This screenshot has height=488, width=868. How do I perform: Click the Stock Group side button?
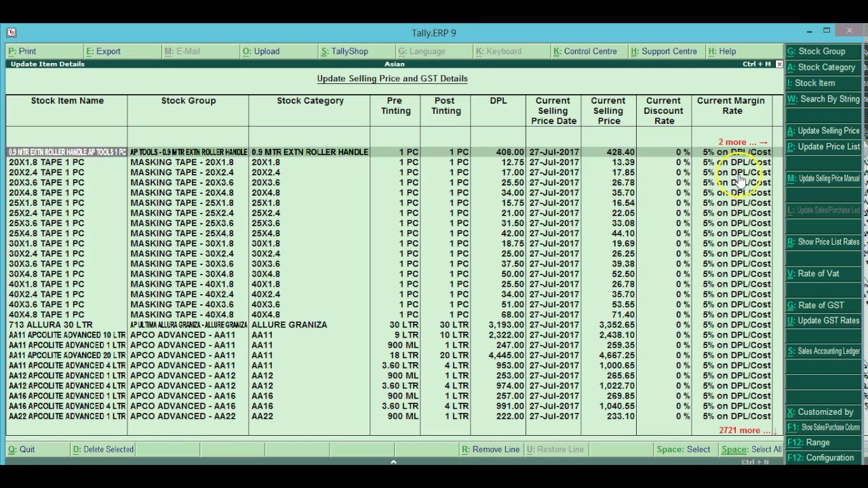coord(823,52)
